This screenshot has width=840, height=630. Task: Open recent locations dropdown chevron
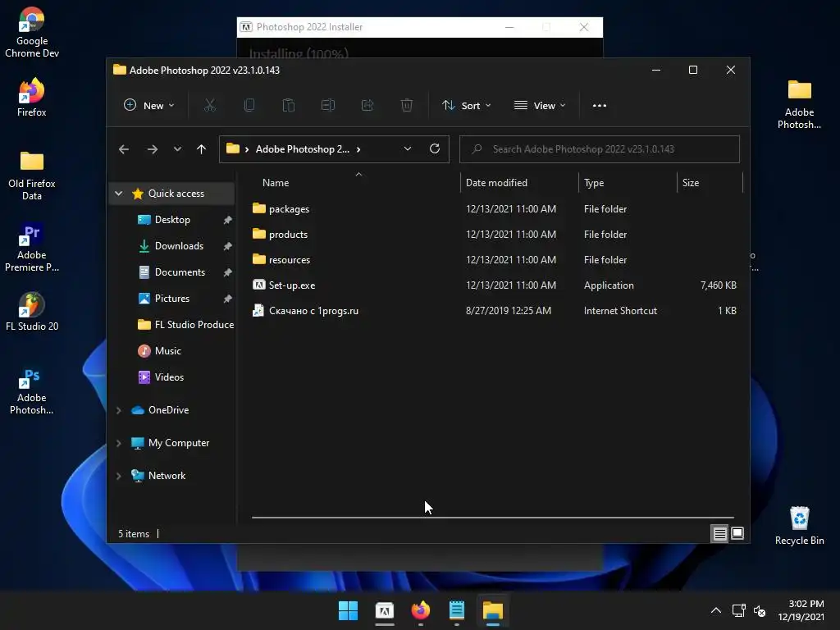pyautogui.click(x=177, y=149)
